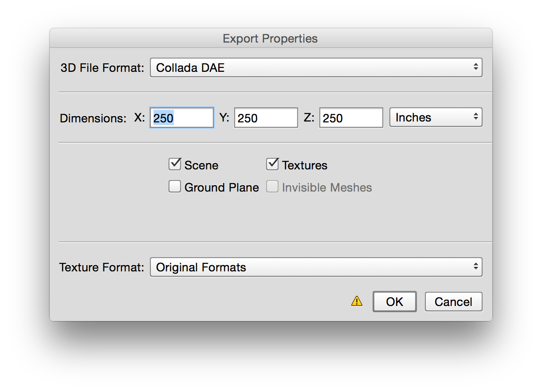Click the 3D File Format stepper arrows
Viewport: 542px width, 392px height.
(475, 67)
